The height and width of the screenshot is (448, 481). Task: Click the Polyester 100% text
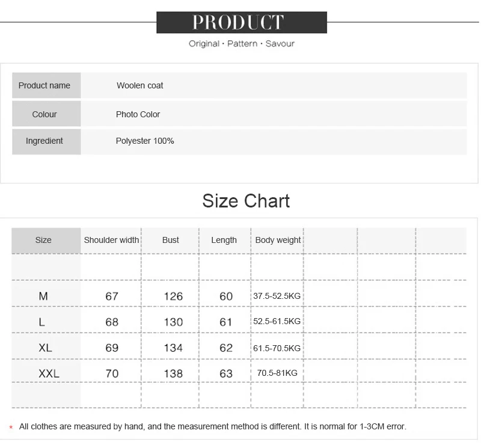(145, 141)
